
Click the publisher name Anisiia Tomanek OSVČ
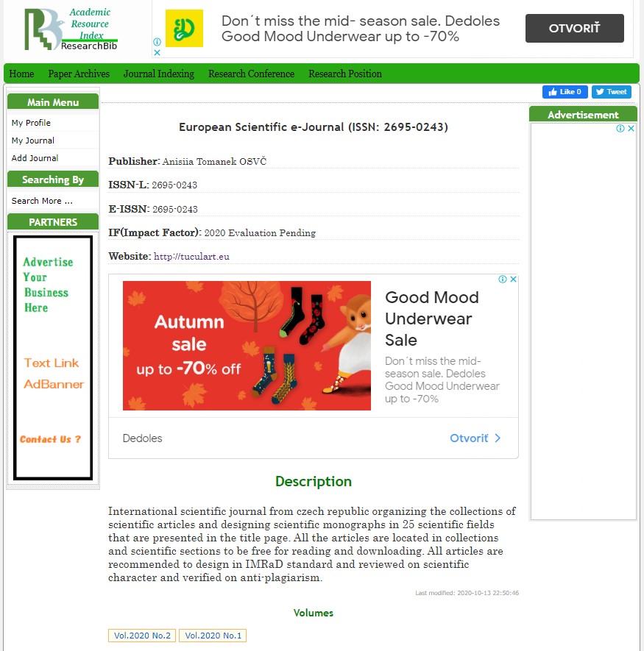click(x=214, y=162)
